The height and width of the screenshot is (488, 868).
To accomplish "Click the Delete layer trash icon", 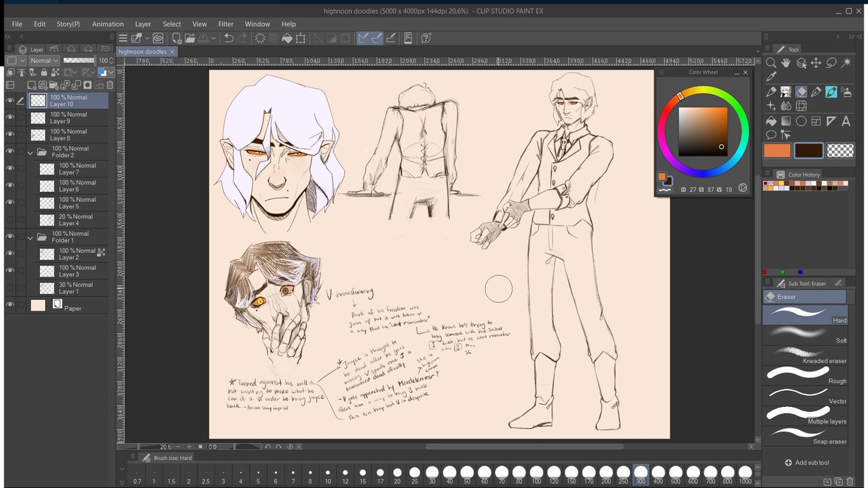I will click(x=109, y=85).
